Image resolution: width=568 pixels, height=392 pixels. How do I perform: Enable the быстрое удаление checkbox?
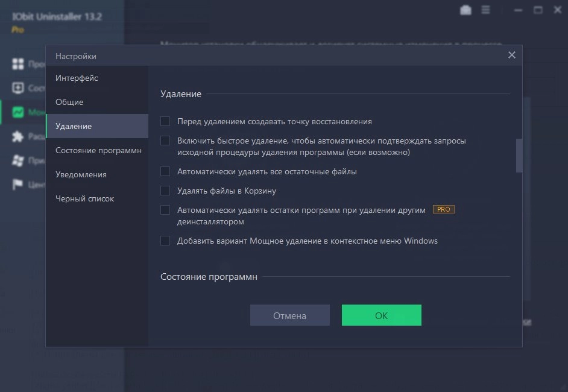[165, 140]
